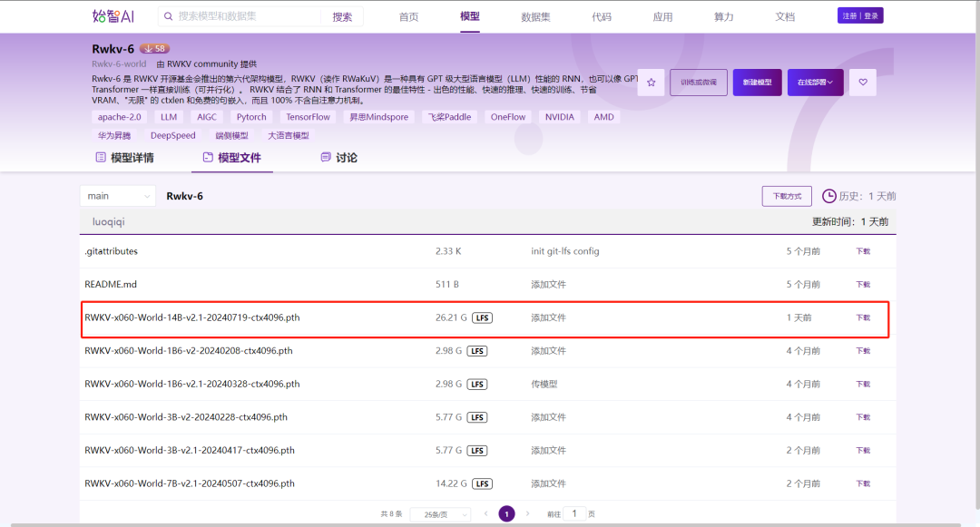Click the 始智AI logo
Viewport: 980px width, 527px height.
113,16
